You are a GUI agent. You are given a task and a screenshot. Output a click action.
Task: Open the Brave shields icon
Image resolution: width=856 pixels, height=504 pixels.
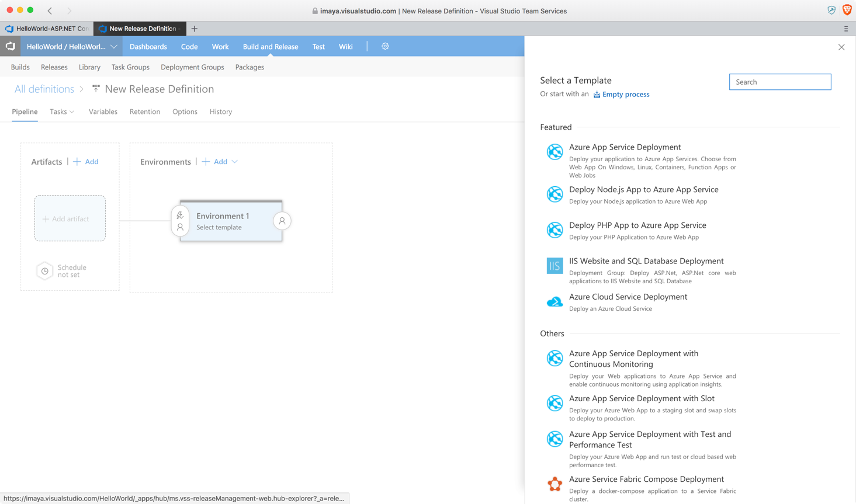[847, 10]
